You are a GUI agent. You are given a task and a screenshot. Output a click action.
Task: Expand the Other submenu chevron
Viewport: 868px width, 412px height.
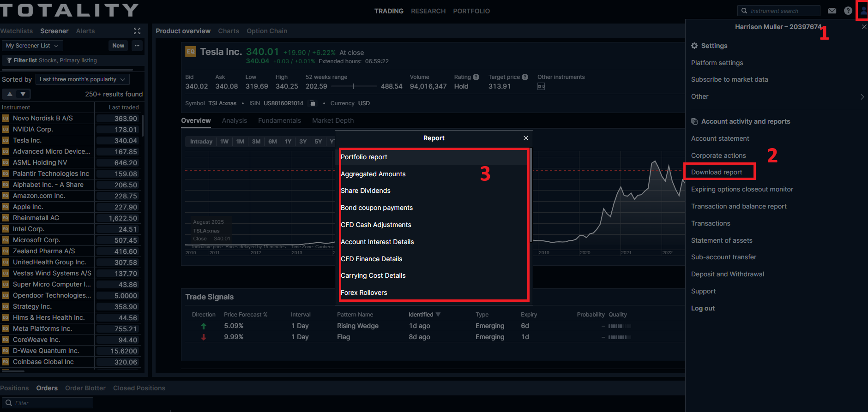click(x=862, y=97)
